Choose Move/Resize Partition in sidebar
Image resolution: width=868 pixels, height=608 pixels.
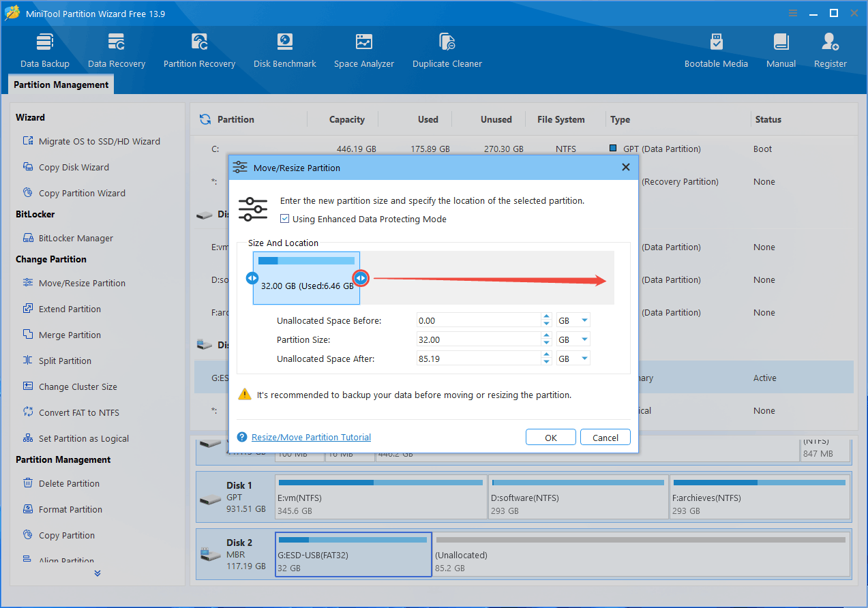[74, 283]
